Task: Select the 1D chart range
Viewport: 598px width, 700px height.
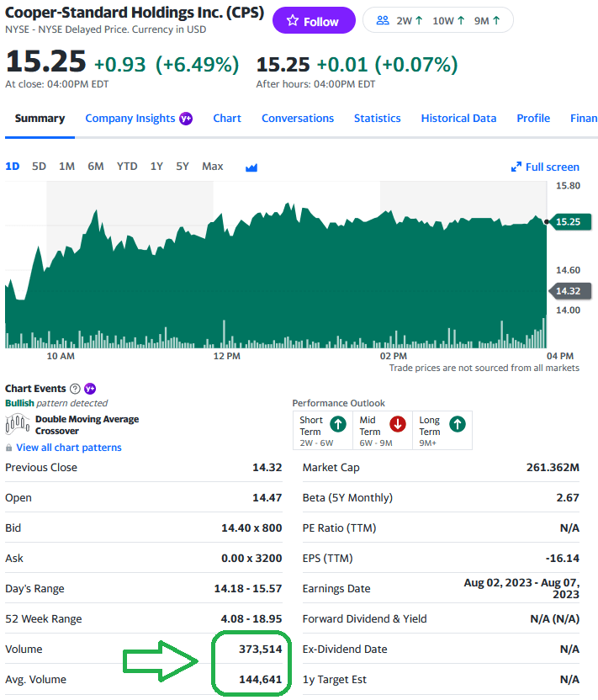Action: tap(13, 167)
